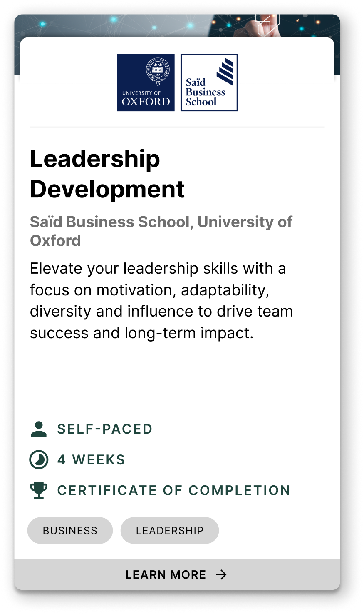Select the BUSINESS category tag
This screenshot has width=364, height=614.
coord(70,531)
